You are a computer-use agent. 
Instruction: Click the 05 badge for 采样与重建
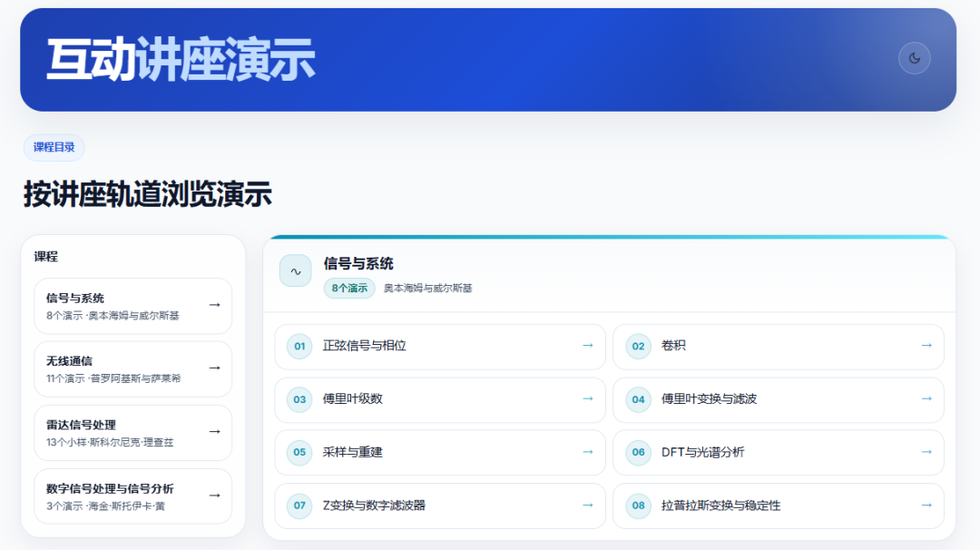[299, 453]
